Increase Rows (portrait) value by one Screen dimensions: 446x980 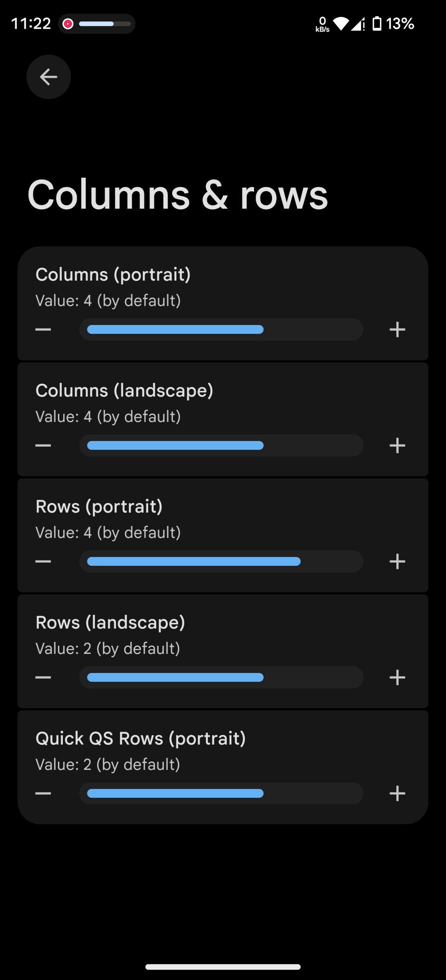(x=397, y=562)
